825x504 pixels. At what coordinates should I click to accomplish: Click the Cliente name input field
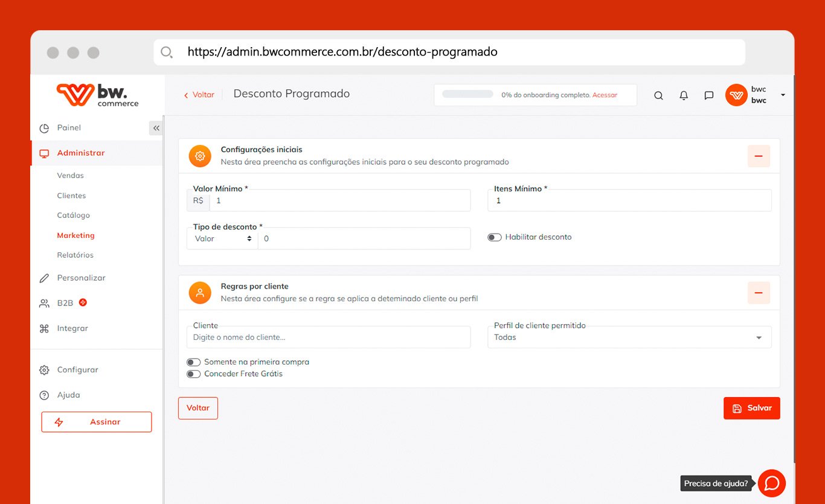(329, 337)
